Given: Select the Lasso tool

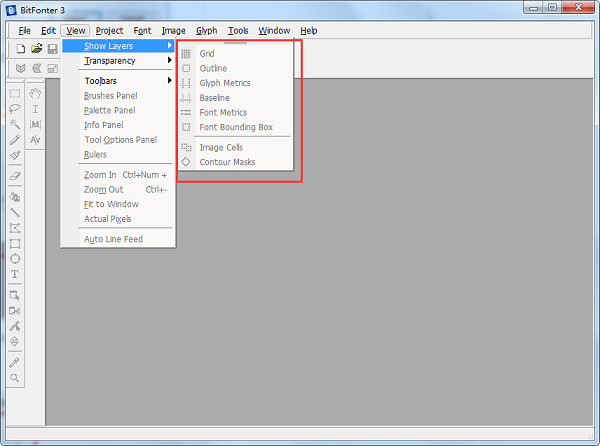Looking at the screenshot, I should 15,109.
